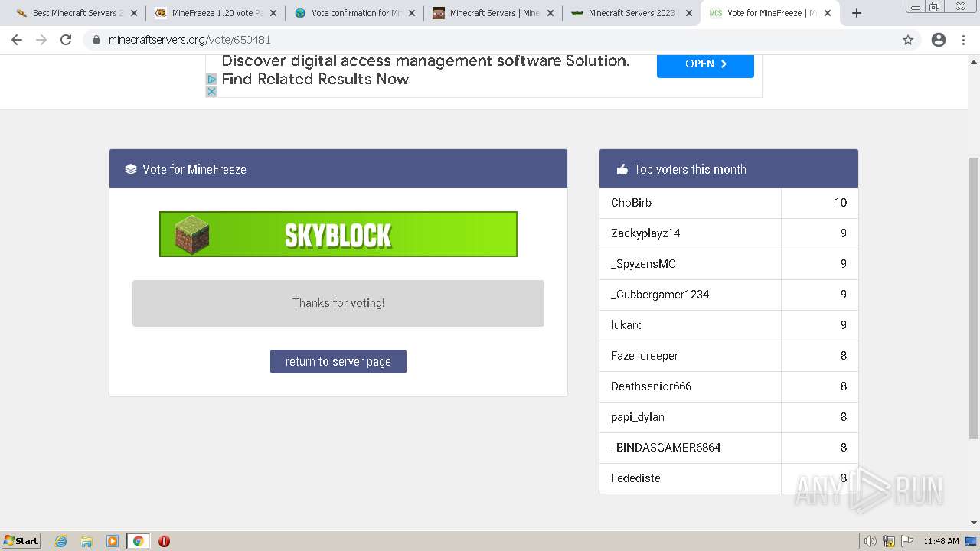This screenshot has width=980, height=551.
Task: Click the browser forward arrow
Action: click(41, 40)
